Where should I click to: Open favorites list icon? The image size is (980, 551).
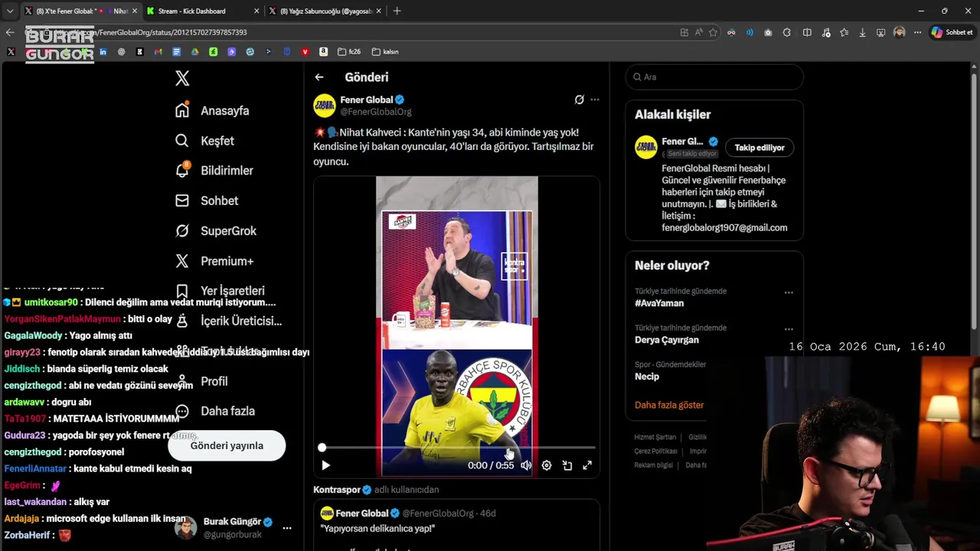pyautogui.click(x=844, y=32)
